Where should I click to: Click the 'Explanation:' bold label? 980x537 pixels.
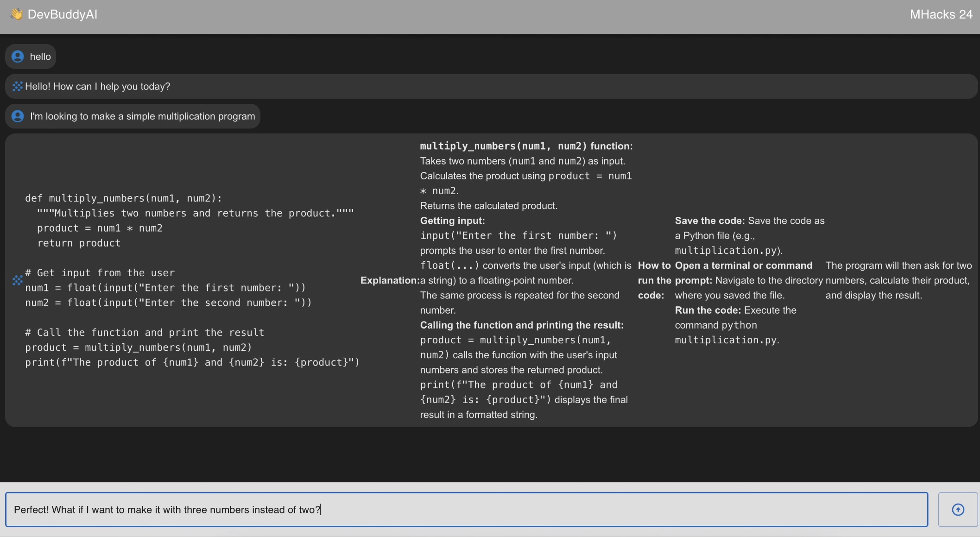click(x=389, y=280)
